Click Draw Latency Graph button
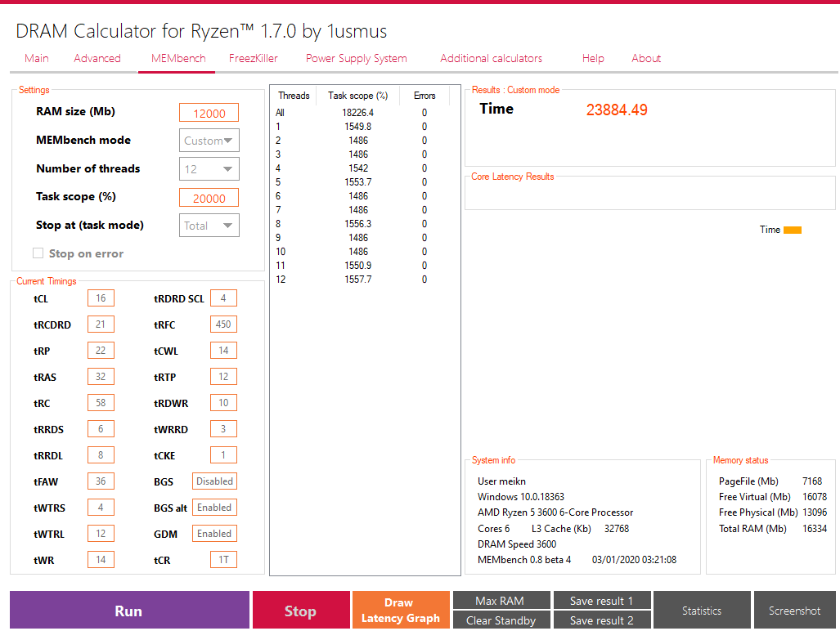Viewport: 840px width, 631px height. [401, 610]
